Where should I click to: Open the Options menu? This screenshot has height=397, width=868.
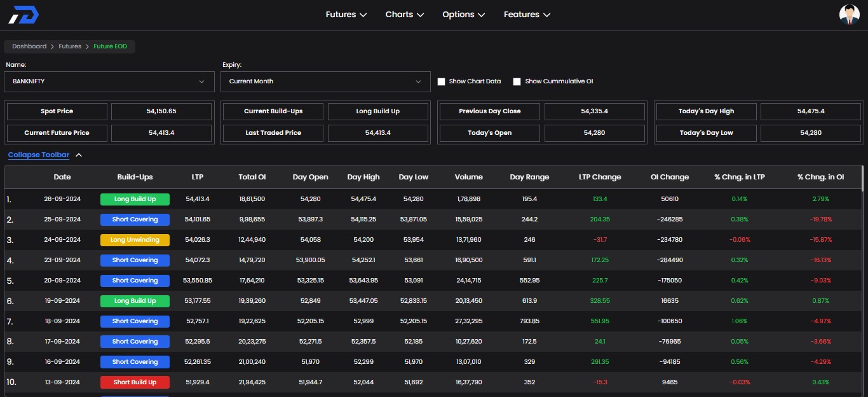463,15
